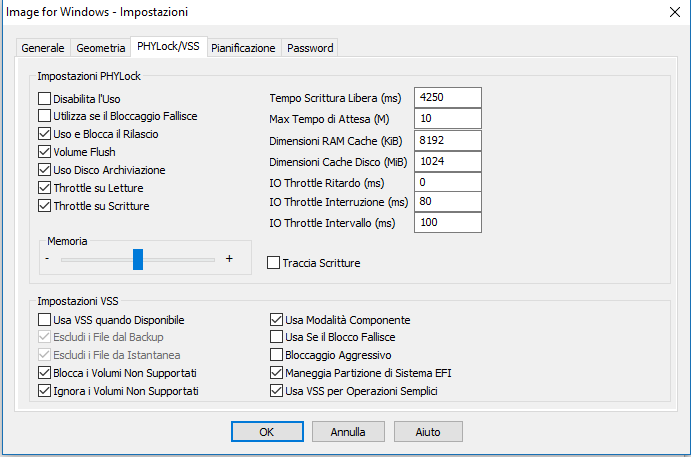Toggle Usa VSS per Operazioni Semplici
The height and width of the screenshot is (457, 691).
276,391
